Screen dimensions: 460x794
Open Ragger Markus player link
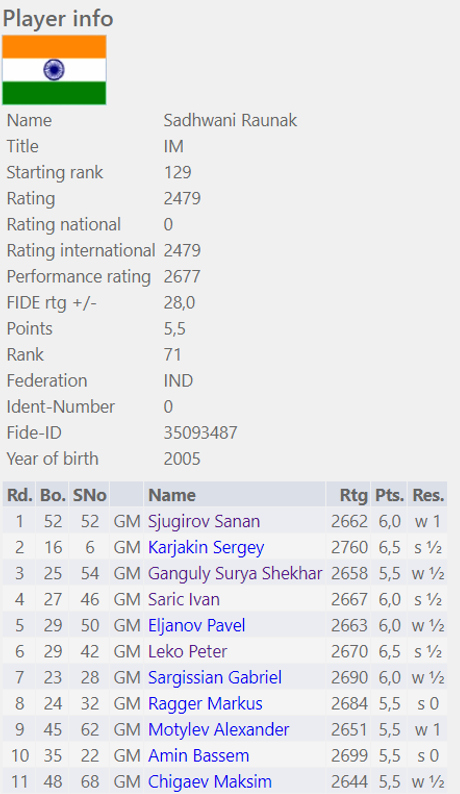tap(205, 704)
